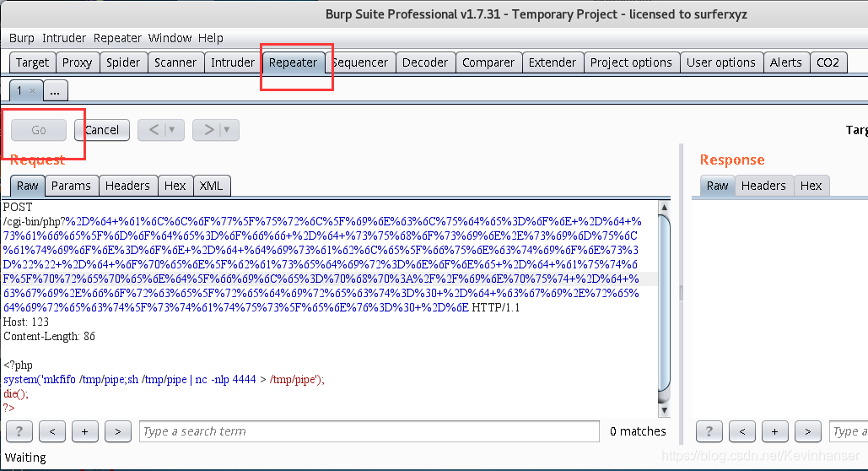868x471 pixels.
Task: Click the 'Host: 123' header line
Action: pyautogui.click(x=26, y=322)
